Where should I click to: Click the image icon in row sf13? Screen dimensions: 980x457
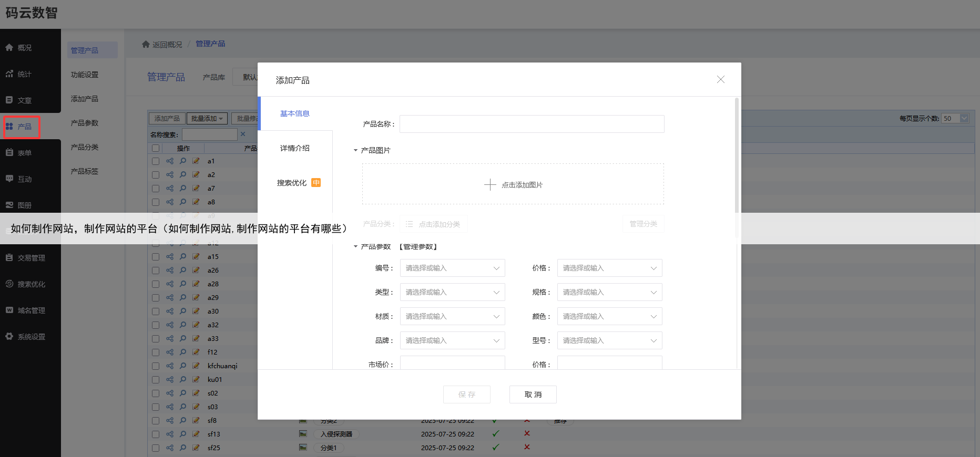(x=303, y=434)
